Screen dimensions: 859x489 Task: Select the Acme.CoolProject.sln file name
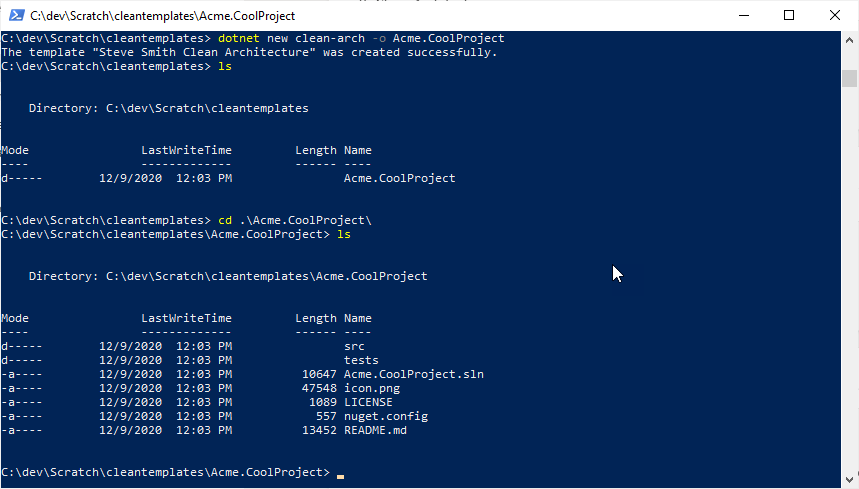point(414,375)
